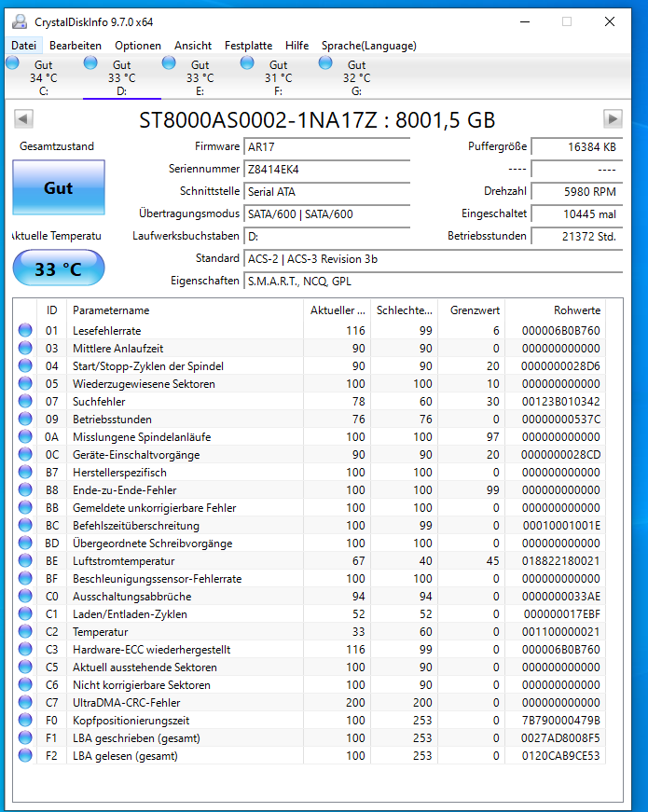Switch to drive F: tab
Image resolution: width=648 pixels, height=812 pixels.
pyautogui.click(x=278, y=77)
